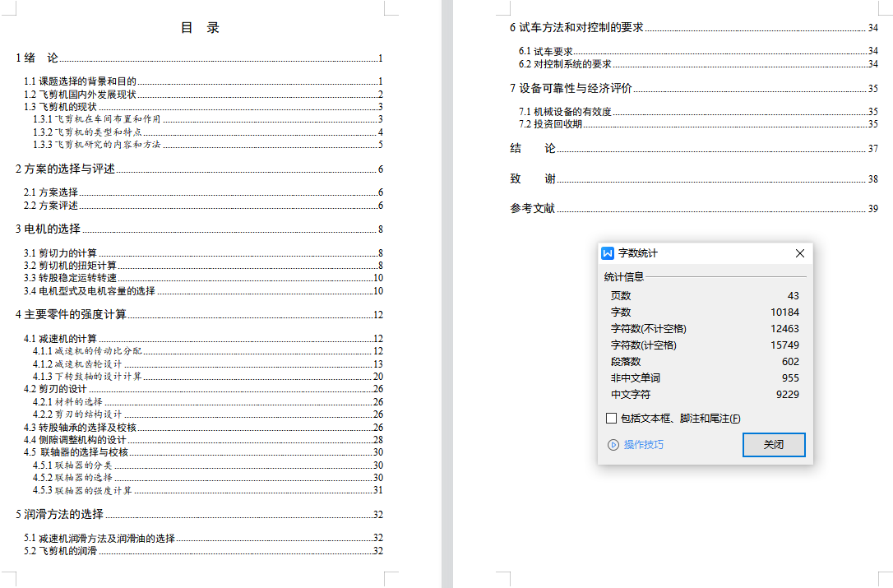Go to 4.1.2 减速机齿轮设计 entry

click(77, 363)
